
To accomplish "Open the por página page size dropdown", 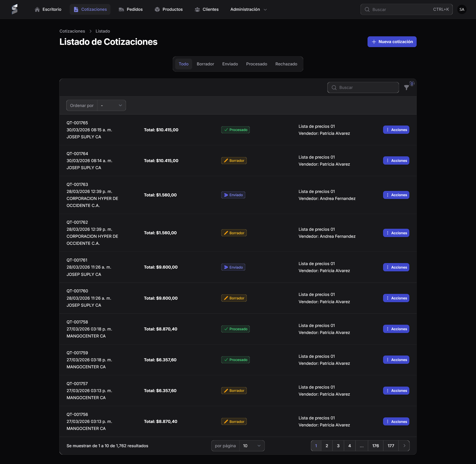I will click(x=252, y=446).
